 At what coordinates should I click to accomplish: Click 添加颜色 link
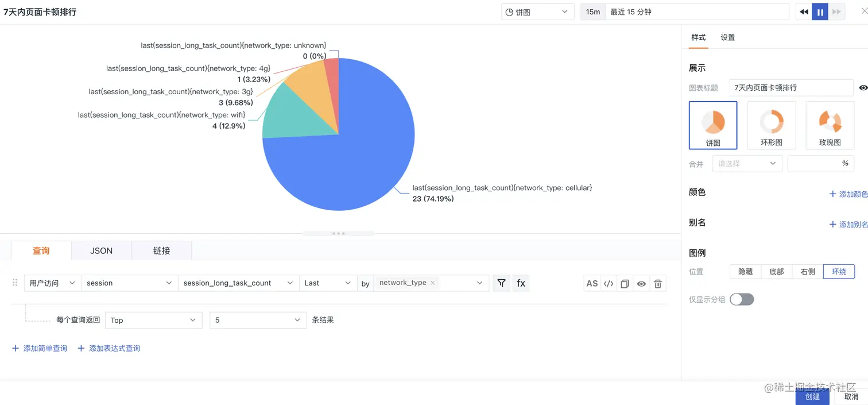[849, 194]
